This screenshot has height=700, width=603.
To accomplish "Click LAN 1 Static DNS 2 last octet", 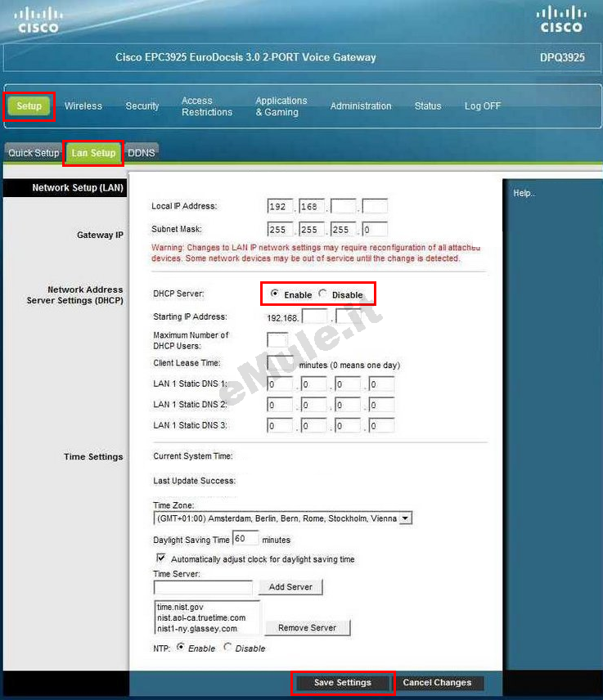I will pos(381,405).
